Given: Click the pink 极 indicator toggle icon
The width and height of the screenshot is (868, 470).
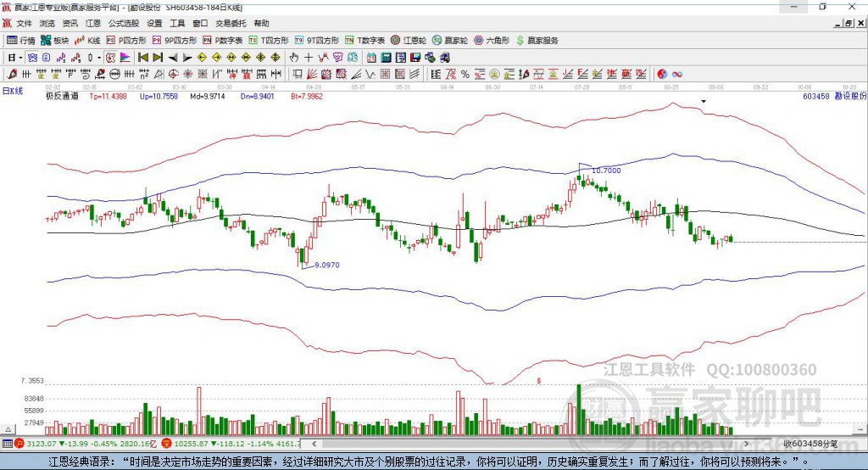Looking at the screenshot, I should [109, 58].
